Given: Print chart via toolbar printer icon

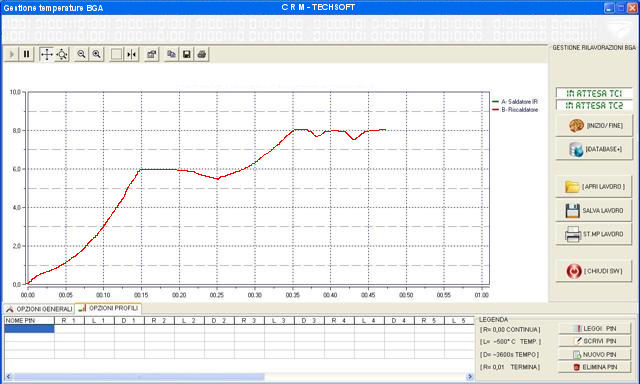Looking at the screenshot, I should (202, 54).
